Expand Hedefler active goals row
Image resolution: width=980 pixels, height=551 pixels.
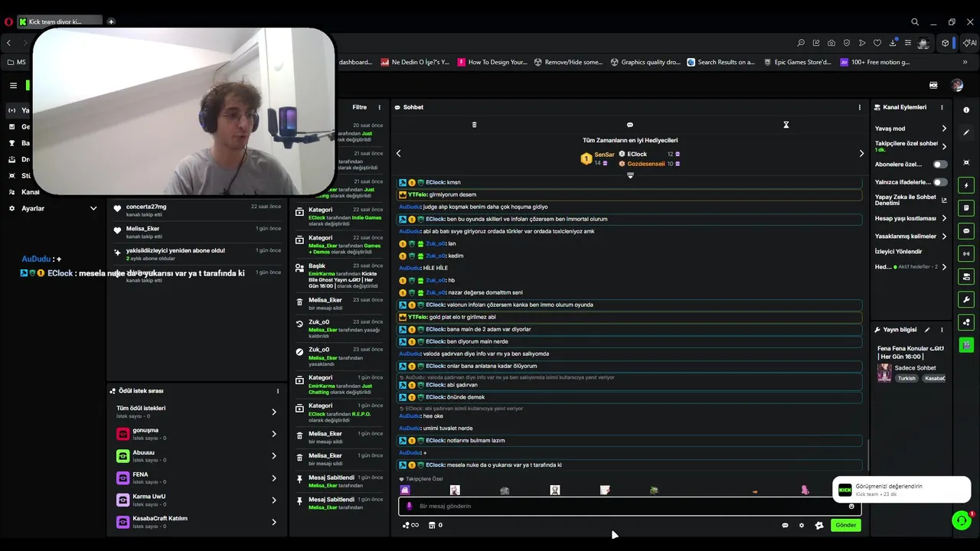pyautogui.click(x=911, y=267)
